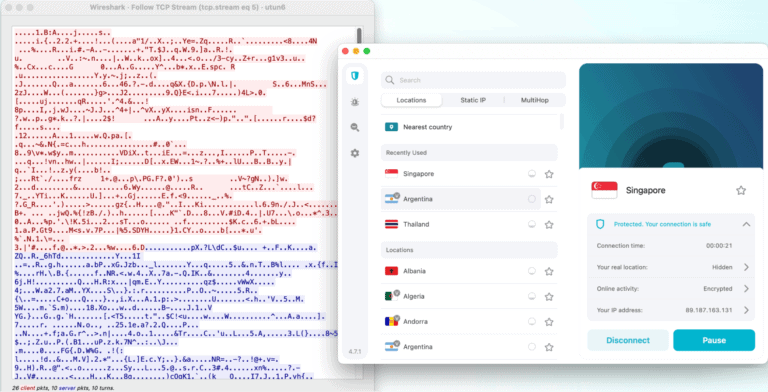Favorite Argentina using the star in Recently Used

(549, 199)
